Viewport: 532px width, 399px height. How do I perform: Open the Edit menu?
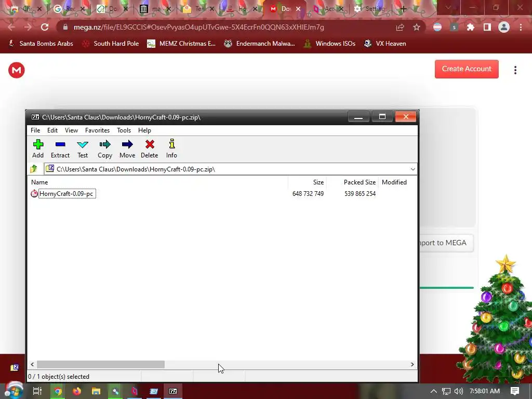click(x=52, y=130)
